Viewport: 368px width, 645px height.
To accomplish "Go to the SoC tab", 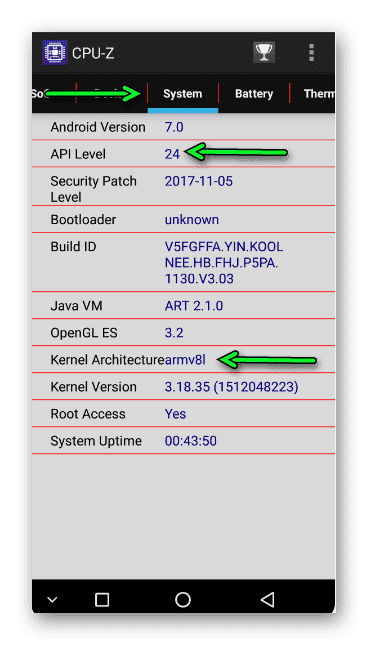I will [x=38, y=94].
